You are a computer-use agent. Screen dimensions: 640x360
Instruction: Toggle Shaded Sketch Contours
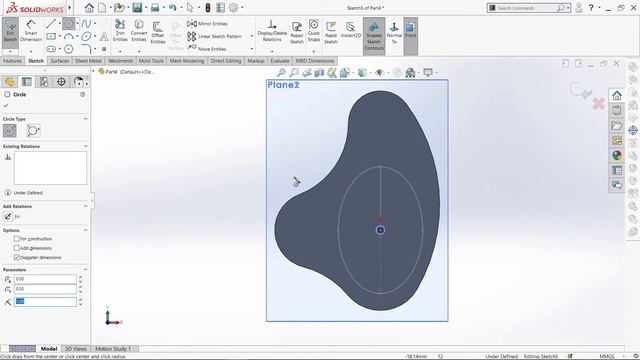click(374, 36)
